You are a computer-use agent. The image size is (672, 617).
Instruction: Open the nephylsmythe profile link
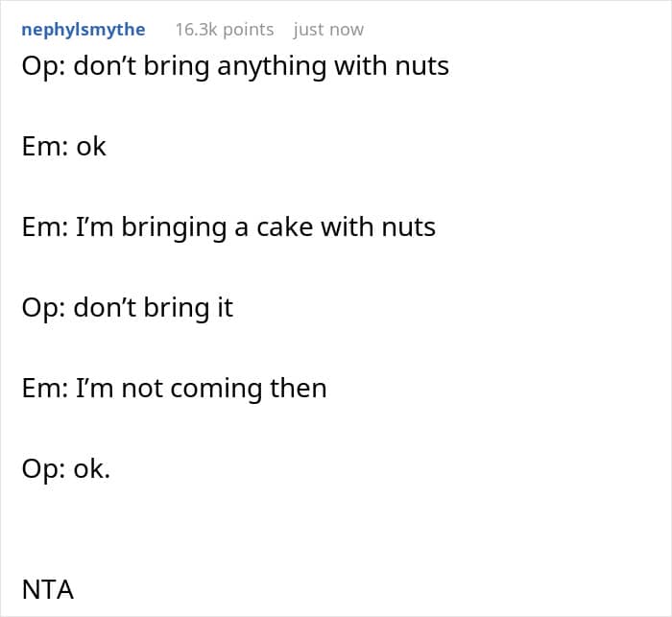pos(84,30)
